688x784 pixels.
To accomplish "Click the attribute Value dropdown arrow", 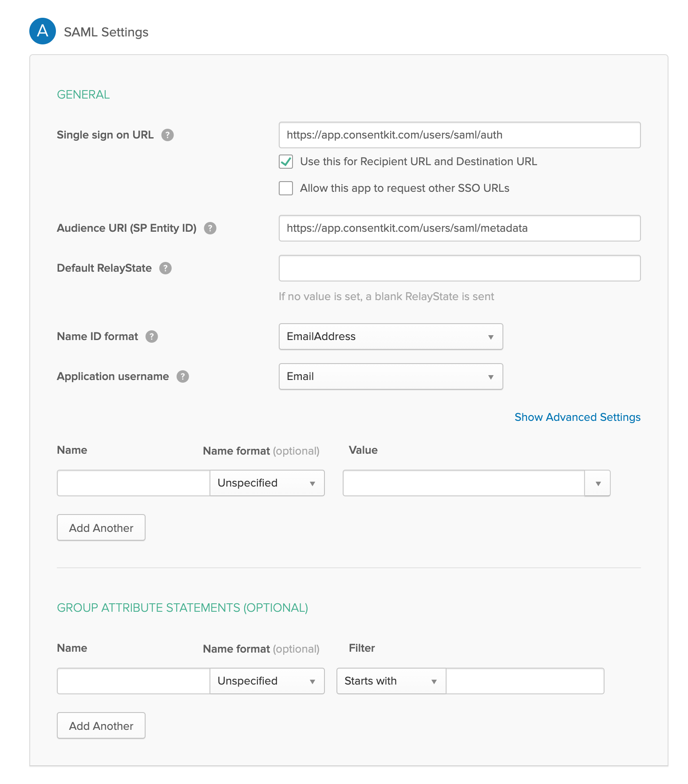I will coord(598,483).
